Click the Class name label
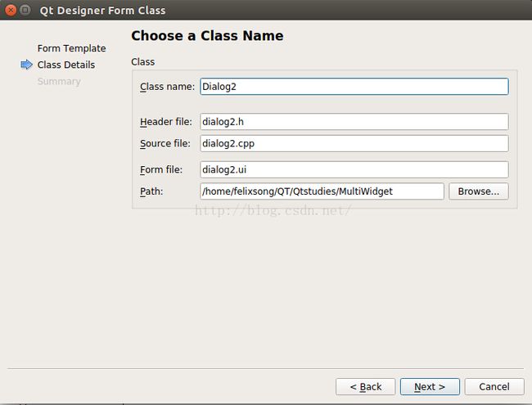This screenshot has width=532, height=405. pos(167,87)
